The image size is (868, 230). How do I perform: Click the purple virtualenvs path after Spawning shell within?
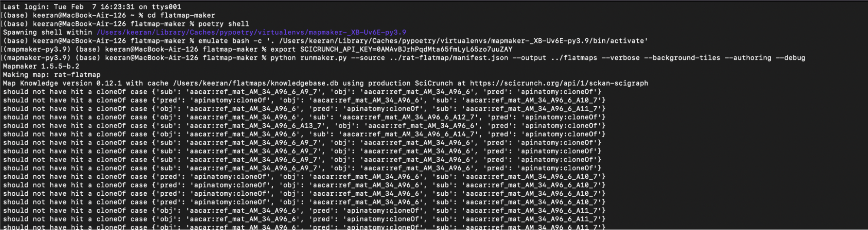251,32
